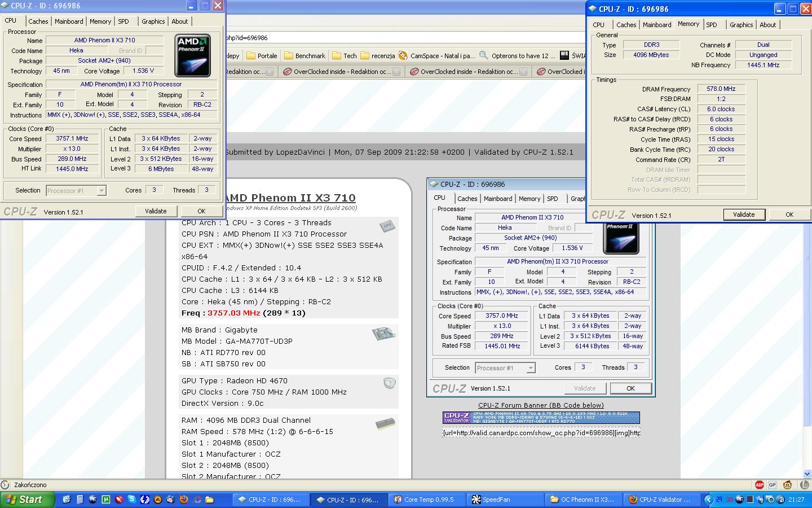Switch to OC Pheonm II X3 taskbar folder

point(584,500)
